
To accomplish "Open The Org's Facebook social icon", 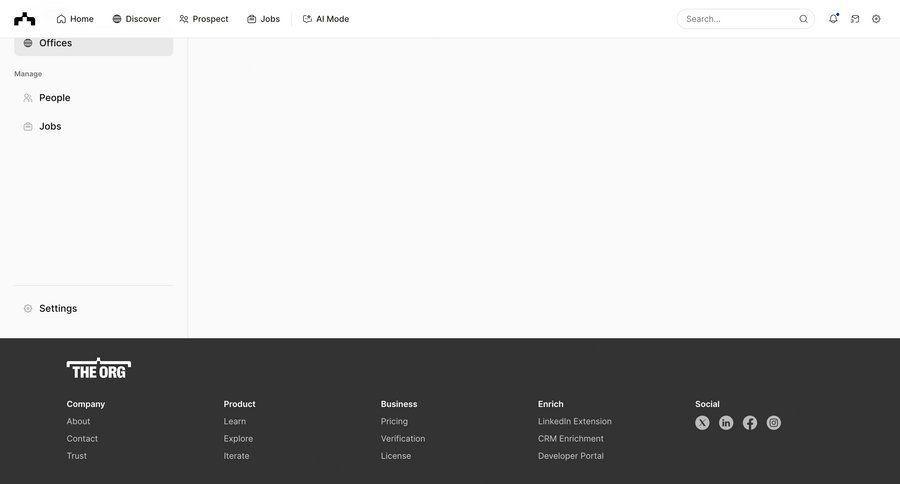I will click(x=750, y=423).
